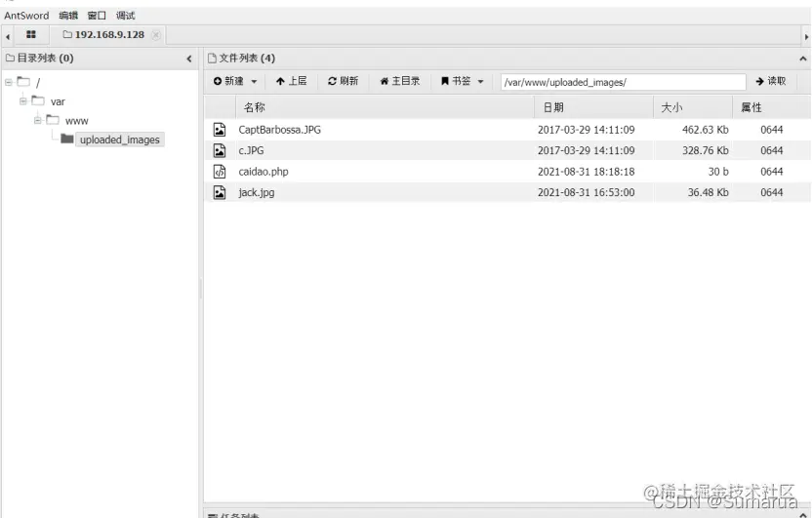Click the caidao.php code file icon

point(220,172)
